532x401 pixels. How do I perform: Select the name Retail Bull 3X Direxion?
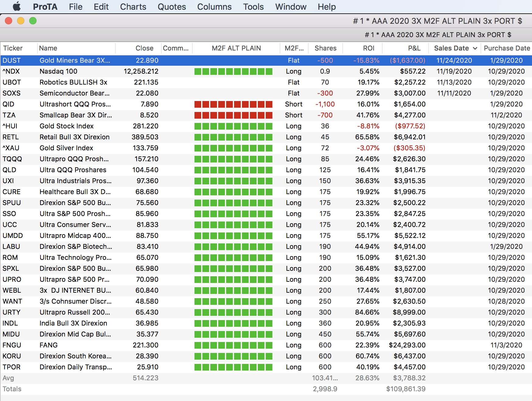tap(74, 137)
